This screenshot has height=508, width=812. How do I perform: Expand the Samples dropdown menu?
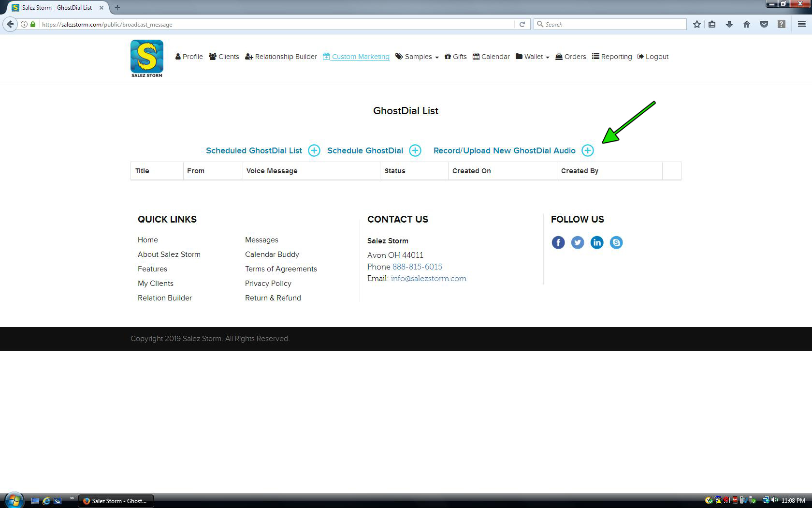[x=417, y=57]
